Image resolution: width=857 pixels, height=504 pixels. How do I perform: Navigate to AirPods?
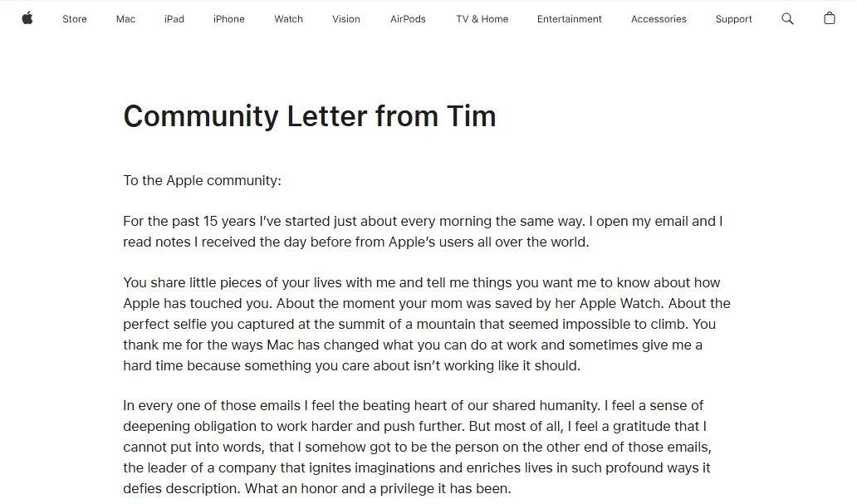(408, 19)
